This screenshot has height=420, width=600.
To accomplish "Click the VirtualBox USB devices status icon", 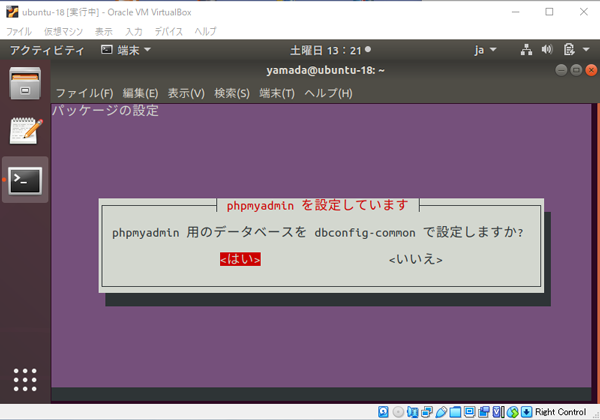I will click(441, 412).
